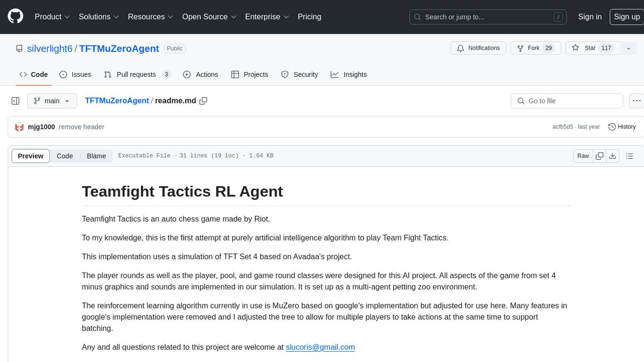Expand the Enterprise menu
Image resolution: width=644 pixels, height=362 pixels.
[267, 17]
